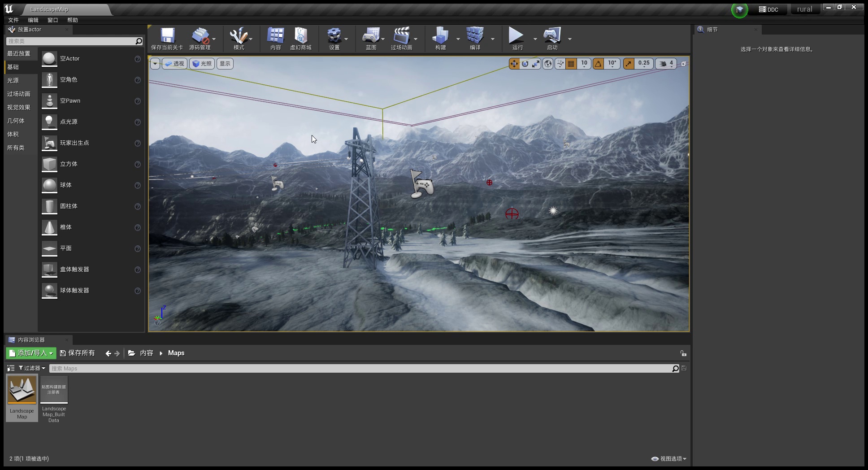
Task: Select the scale transform gizmo icon
Action: pyautogui.click(x=536, y=64)
